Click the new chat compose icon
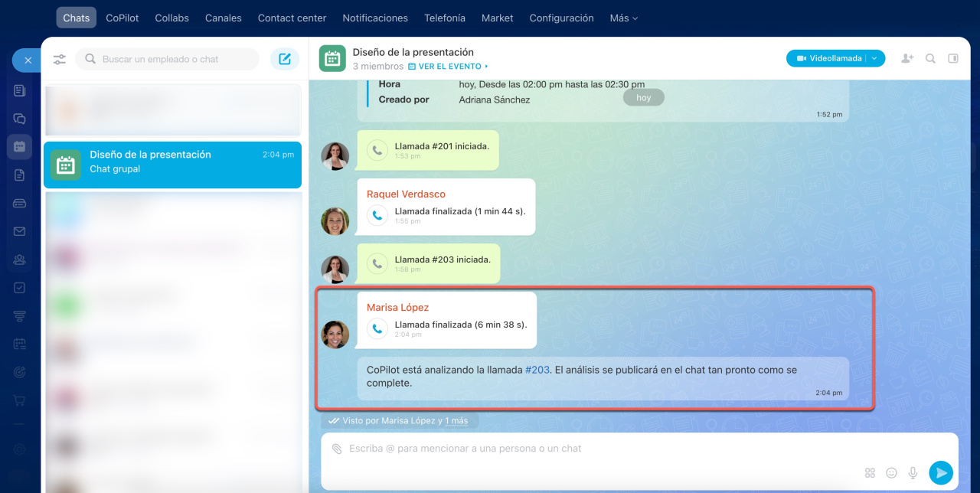980x493 pixels. click(x=285, y=59)
